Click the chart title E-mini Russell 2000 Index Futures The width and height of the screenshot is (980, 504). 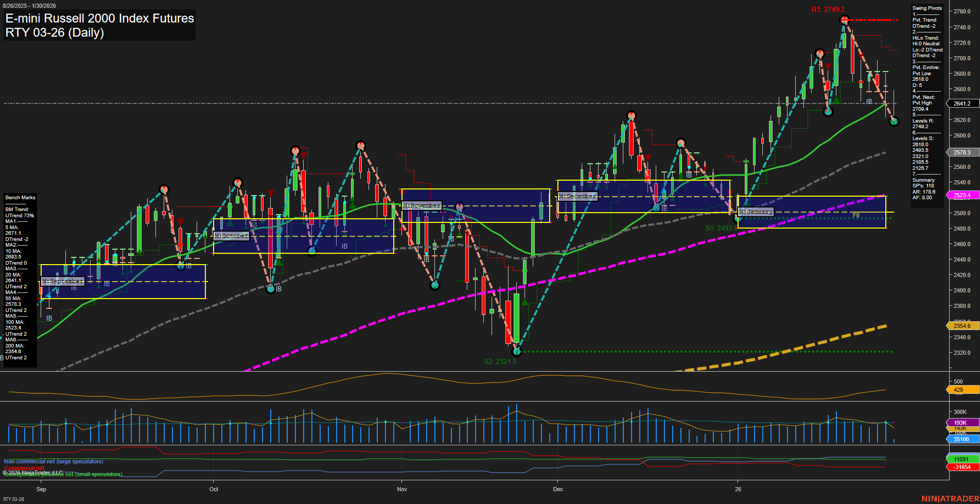pyautogui.click(x=99, y=19)
